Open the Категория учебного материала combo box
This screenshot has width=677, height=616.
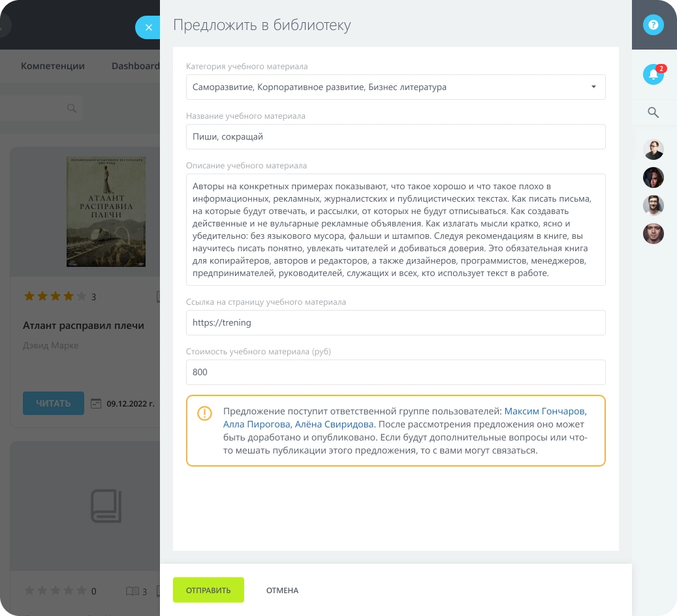pos(396,87)
